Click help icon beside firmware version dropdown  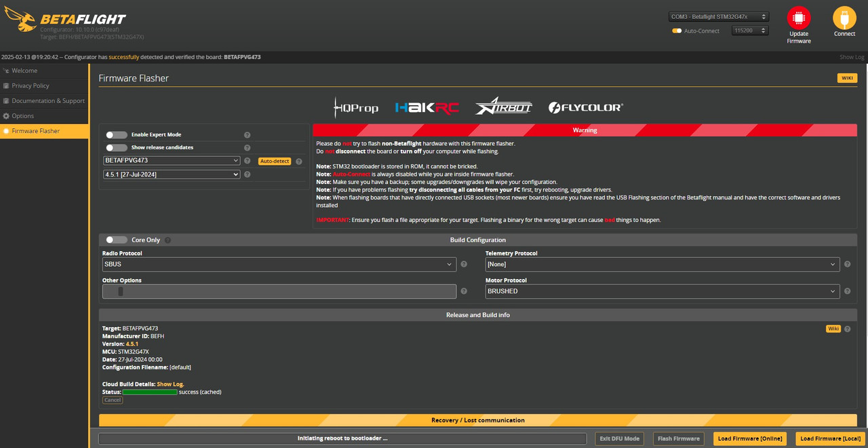click(x=247, y=174)
